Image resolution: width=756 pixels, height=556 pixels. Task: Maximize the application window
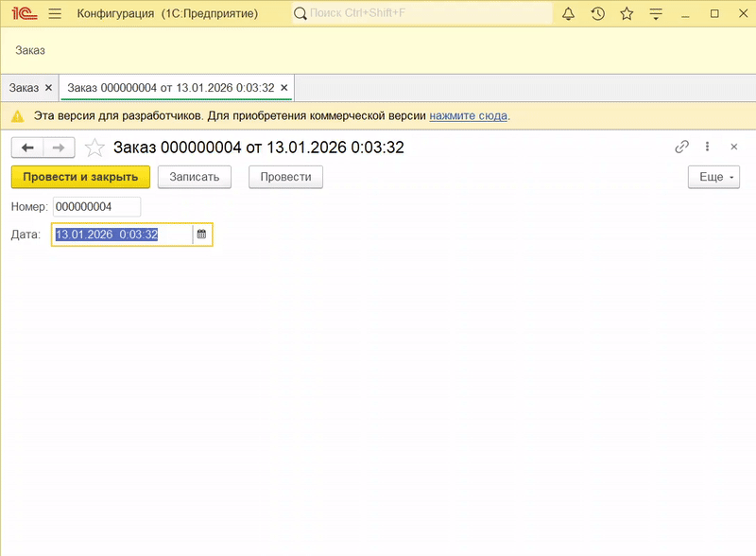(714, 13)
